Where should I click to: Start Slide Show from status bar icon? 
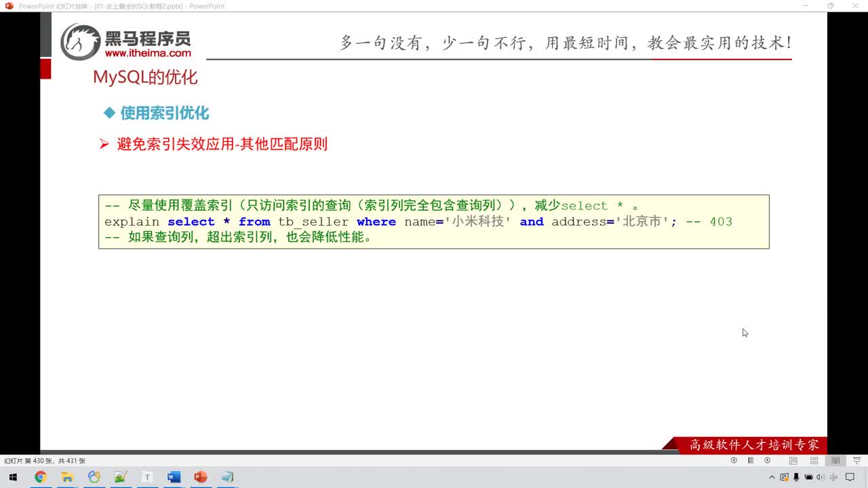(856, 460)
